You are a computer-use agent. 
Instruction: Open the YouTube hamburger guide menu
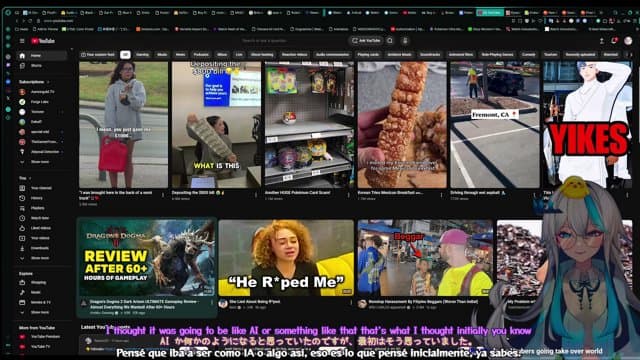click(x=22, y=41)
